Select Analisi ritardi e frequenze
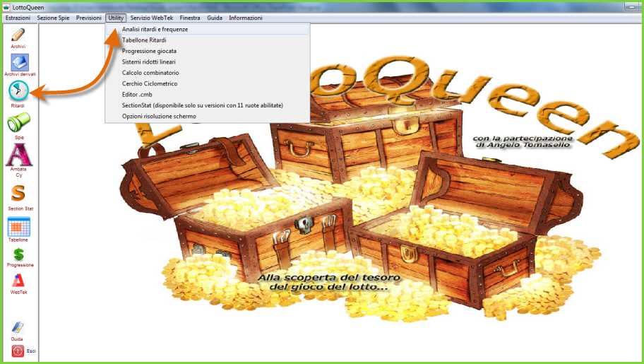This screenshot has width=644, height=364. pyautogui.click(x=208, y=29)
